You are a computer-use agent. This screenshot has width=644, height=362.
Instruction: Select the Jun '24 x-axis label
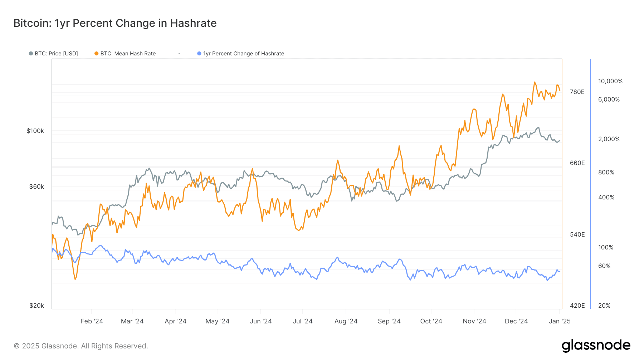(x=261, y=321)
